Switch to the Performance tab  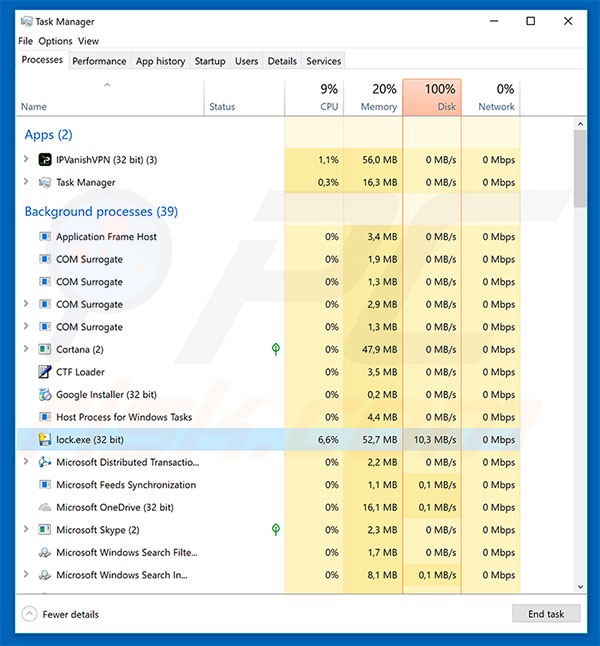[x=99, y=61]
